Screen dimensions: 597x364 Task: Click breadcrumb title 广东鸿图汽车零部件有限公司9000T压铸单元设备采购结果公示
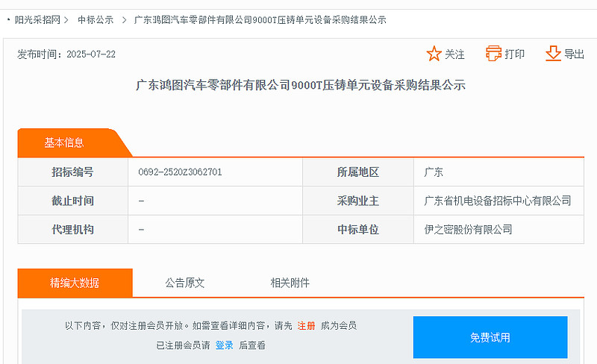click(260, 20)
